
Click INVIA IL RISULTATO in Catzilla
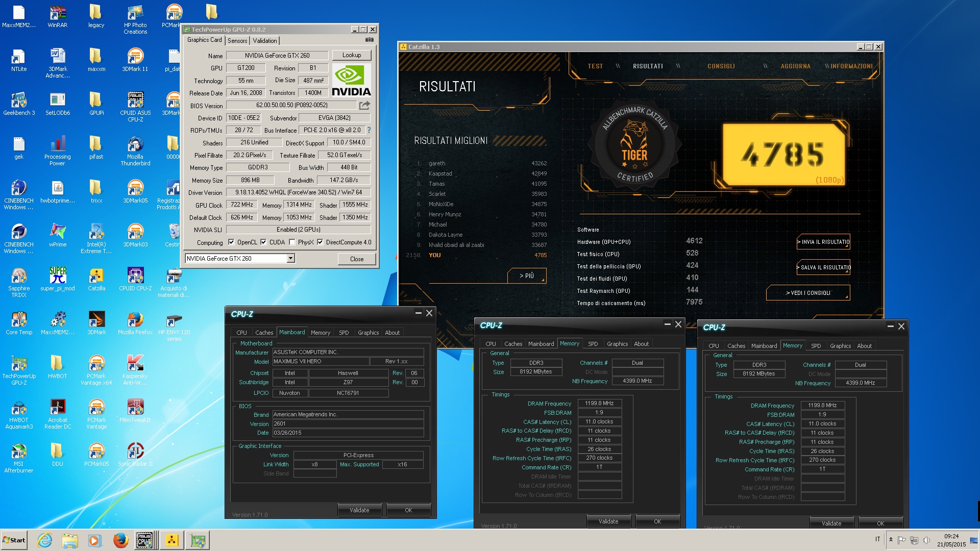click(x=823, y=242)
